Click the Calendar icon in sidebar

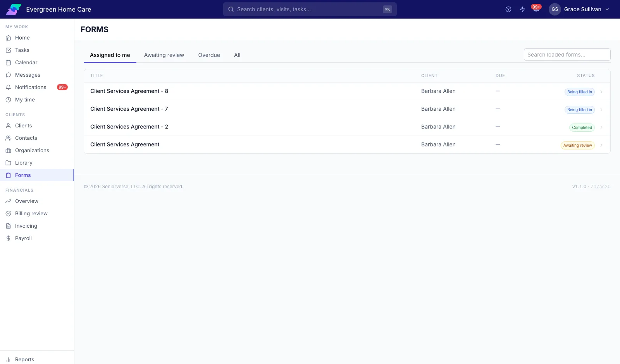click(x=8, y=63)
